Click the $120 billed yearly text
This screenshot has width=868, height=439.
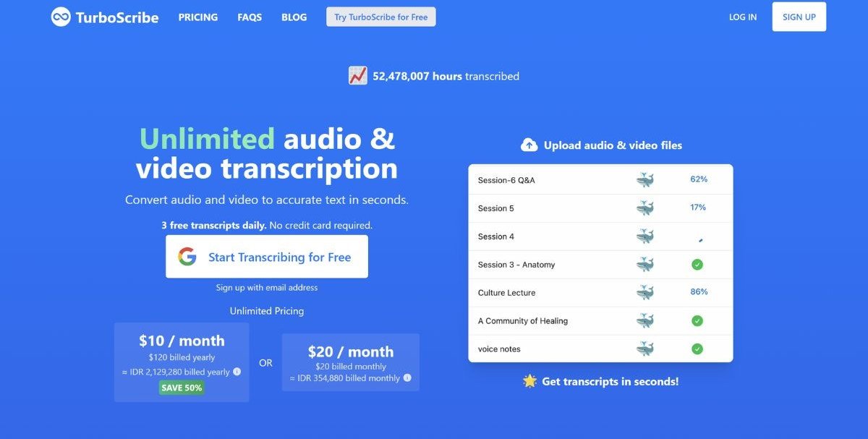pos(182,357)
